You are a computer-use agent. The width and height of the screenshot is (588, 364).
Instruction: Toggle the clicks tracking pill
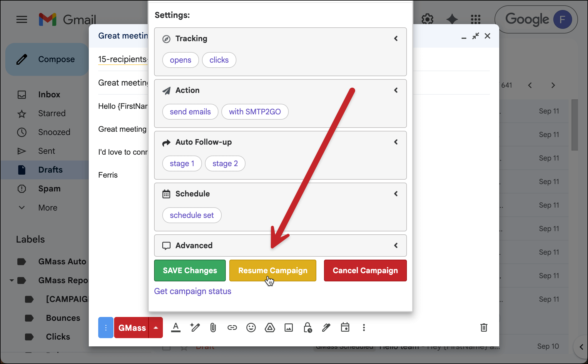tap(219, 60)
